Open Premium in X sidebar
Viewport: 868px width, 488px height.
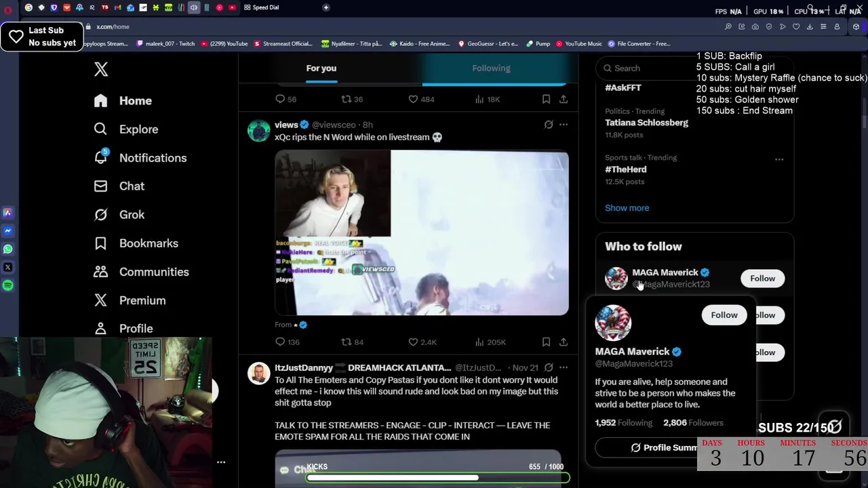point(130,300)
